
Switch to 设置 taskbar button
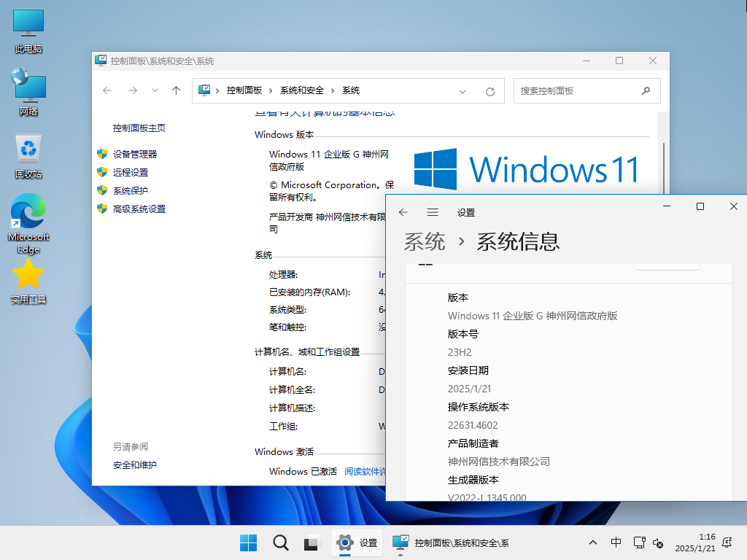point(357,542)
